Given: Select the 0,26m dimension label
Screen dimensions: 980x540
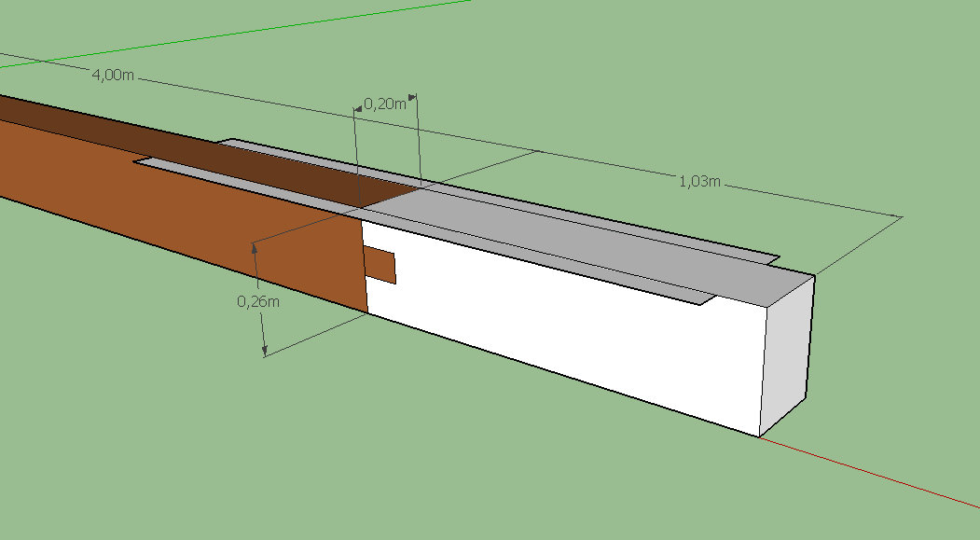Looking at the screenshot, I should (x=258, y=301).
